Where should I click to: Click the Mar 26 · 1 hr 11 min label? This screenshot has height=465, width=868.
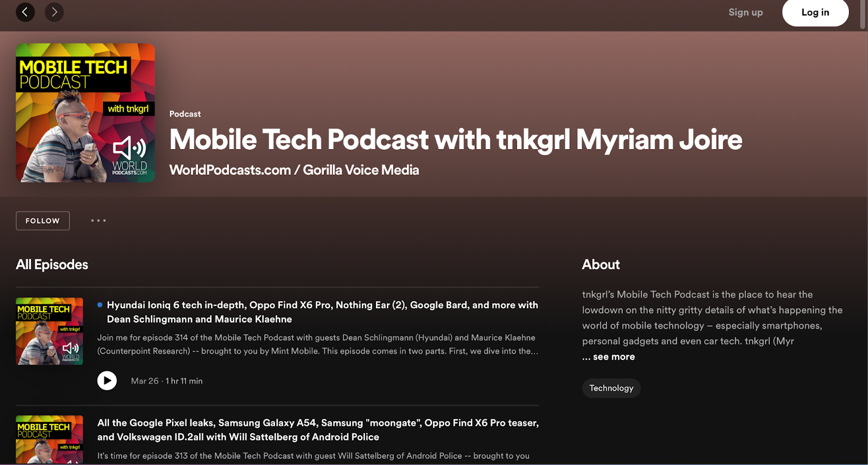(x=167, y=381)
